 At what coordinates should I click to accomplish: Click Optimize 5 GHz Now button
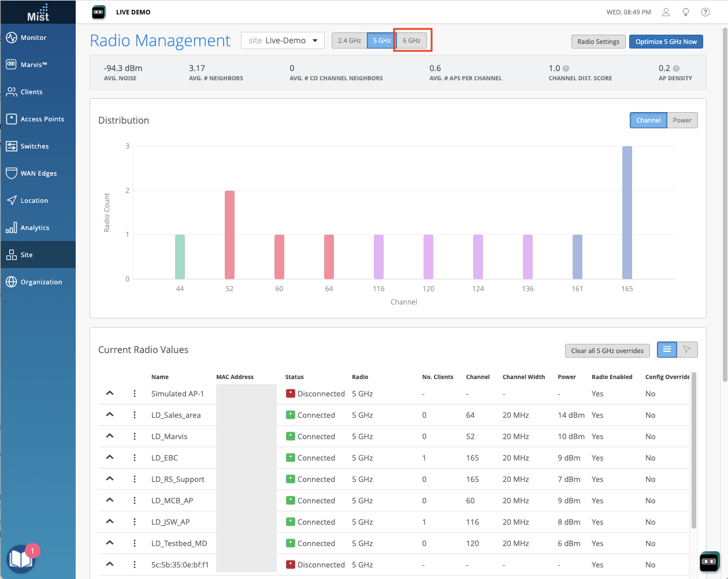(x=666, y=42)
